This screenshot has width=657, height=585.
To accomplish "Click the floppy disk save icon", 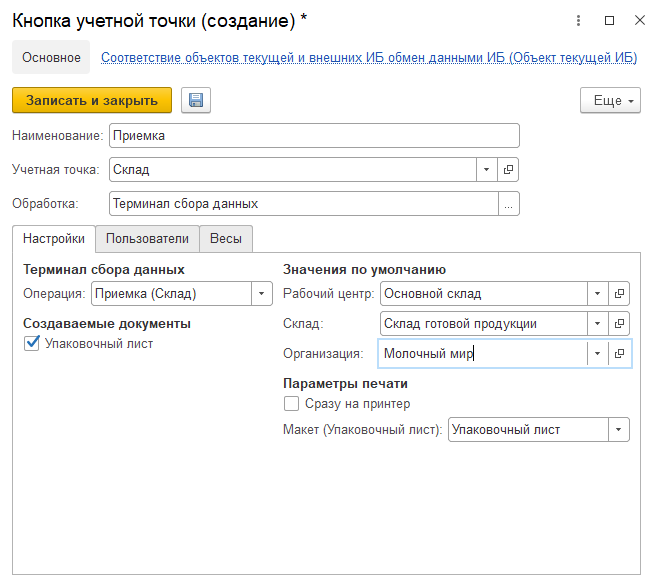I will 196,101.
